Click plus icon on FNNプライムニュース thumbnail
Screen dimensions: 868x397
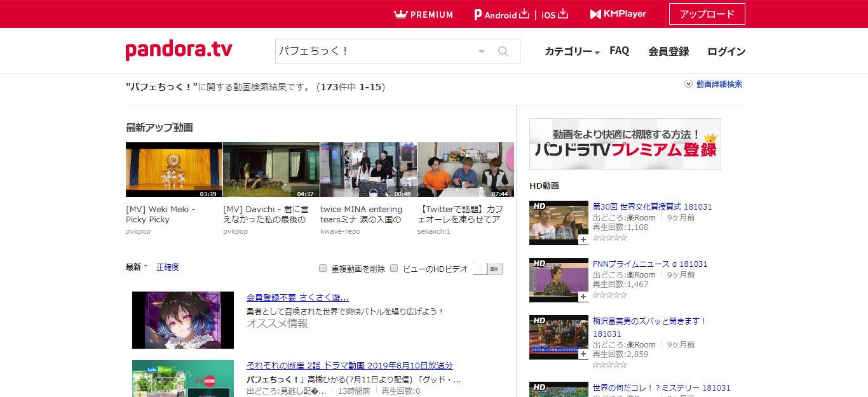click(x=583, y=297)
